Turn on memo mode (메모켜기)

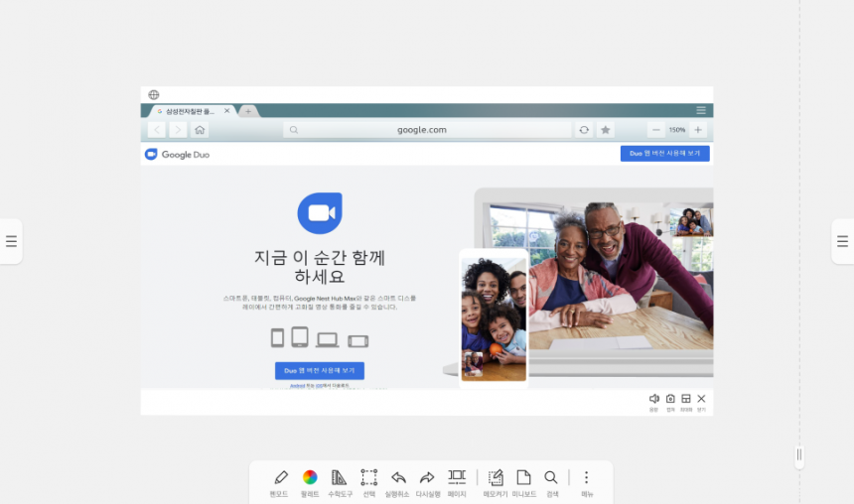[496, 483]
